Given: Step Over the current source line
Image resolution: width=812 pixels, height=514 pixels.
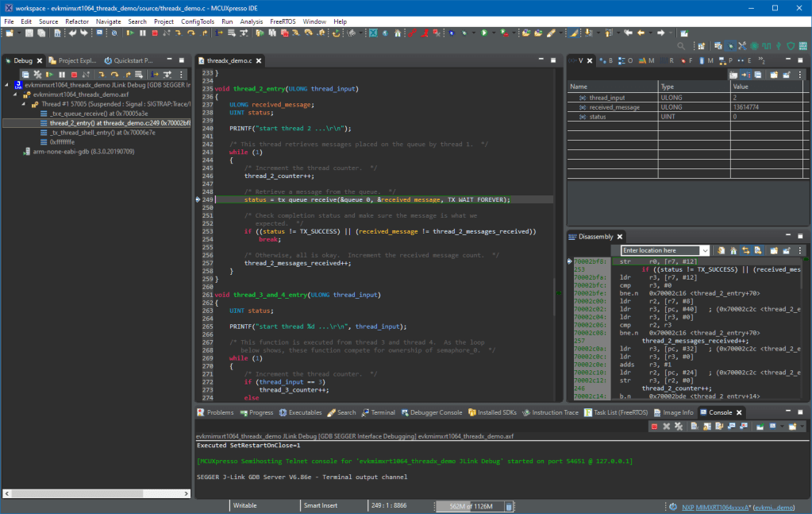Looking at the screenshot, I should click(x=114, y=73).
